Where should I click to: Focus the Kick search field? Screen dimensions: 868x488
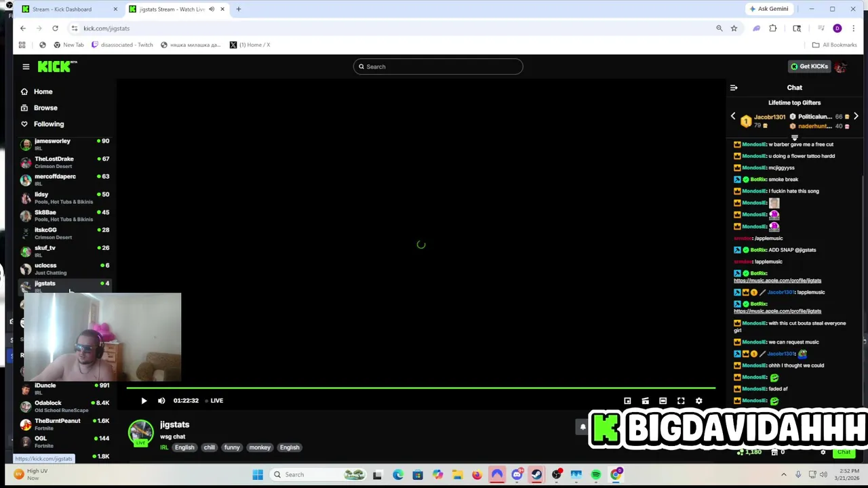[x=438, y=66]
